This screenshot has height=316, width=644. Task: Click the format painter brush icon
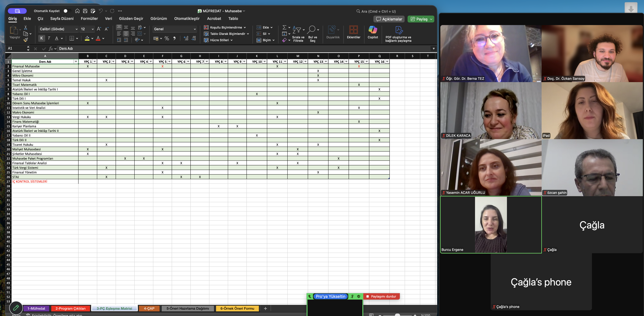(26, 40)
